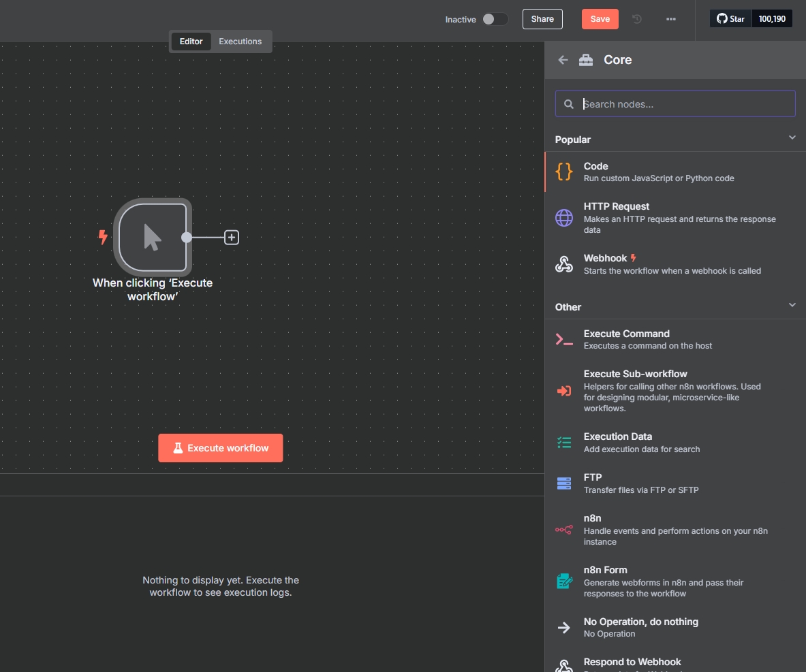Viewport: 806px width, 672px height.
Task: Select the Editor tab
Action: [x=191, y=42]
